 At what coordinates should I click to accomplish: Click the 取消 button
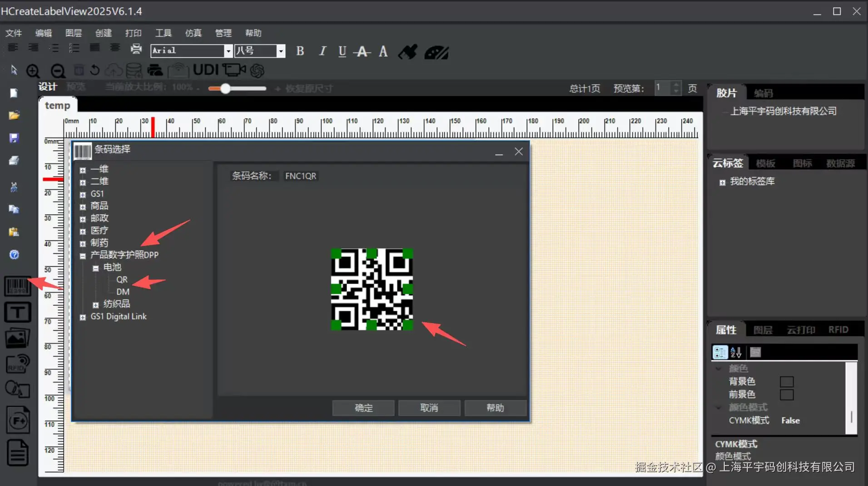point(429,408)
